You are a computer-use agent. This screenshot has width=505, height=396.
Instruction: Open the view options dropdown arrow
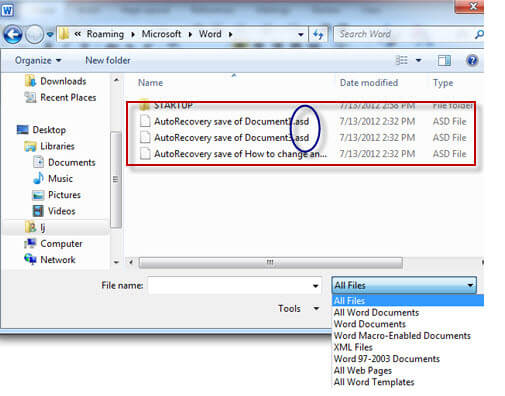(x=419, y=60)
